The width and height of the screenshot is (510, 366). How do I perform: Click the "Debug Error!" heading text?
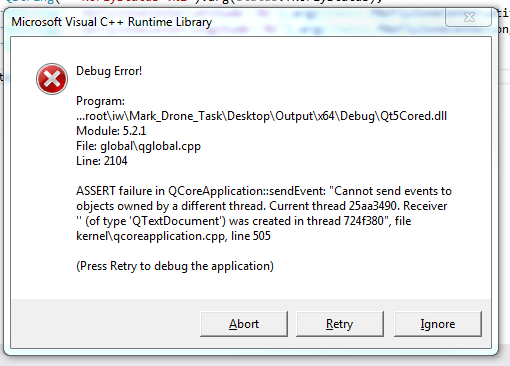pos(109,71)
